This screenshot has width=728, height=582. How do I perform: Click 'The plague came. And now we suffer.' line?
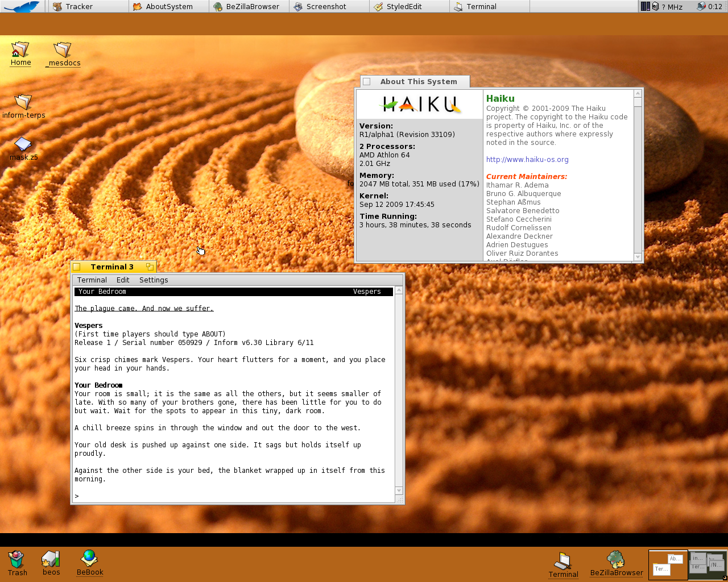point(144,309)
